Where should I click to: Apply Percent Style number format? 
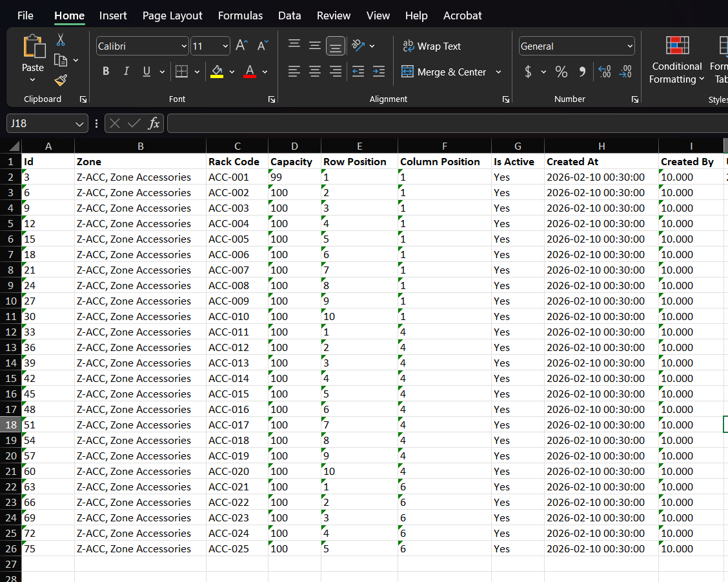pos(561,72)
